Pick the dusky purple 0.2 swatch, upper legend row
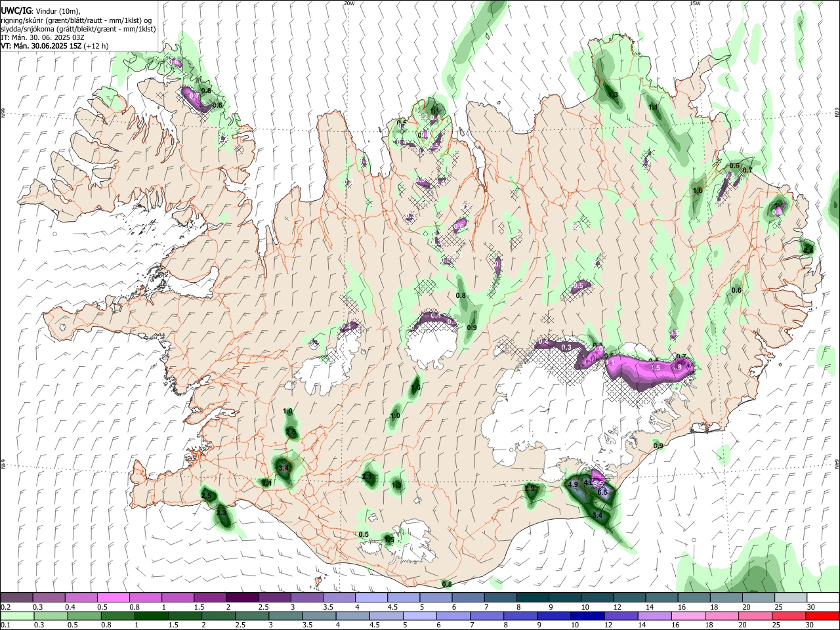840x630 pixels. tap(16, 597)
